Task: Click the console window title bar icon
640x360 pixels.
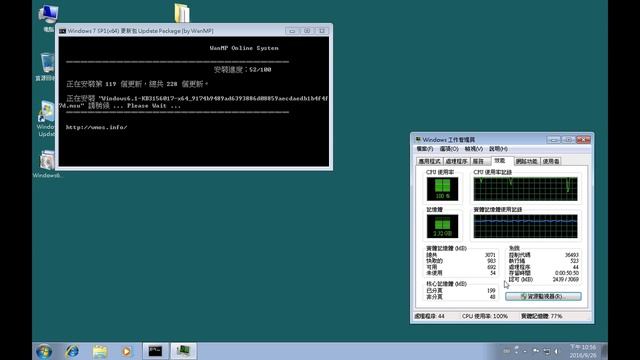Action: 62,31
